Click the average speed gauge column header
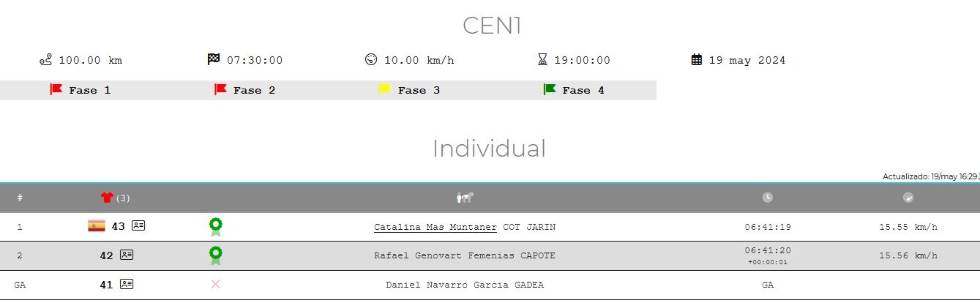The image size is (980, 303). point(908,198)
